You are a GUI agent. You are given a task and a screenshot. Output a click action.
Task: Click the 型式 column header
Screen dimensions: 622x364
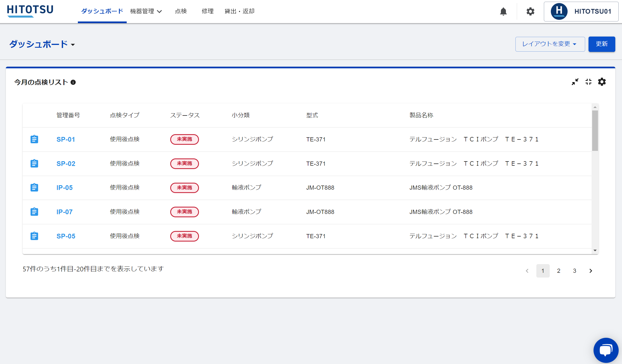312,115
